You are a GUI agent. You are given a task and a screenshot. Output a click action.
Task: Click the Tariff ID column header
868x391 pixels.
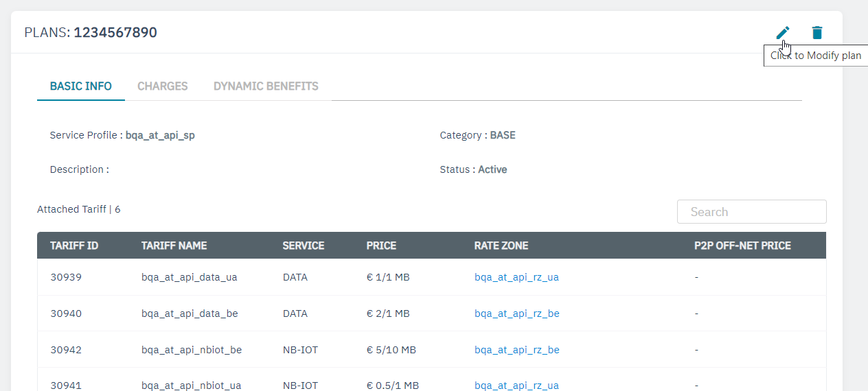74,246
